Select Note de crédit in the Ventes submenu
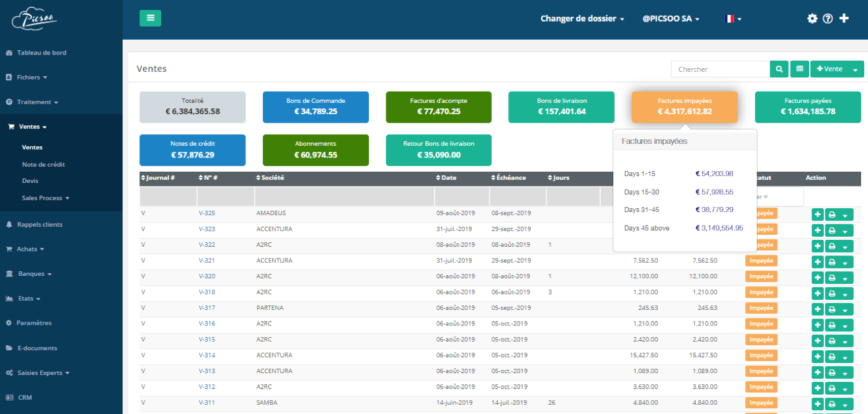Image resolution: width=868 pixels, height=414 pixels. point(43,164)
